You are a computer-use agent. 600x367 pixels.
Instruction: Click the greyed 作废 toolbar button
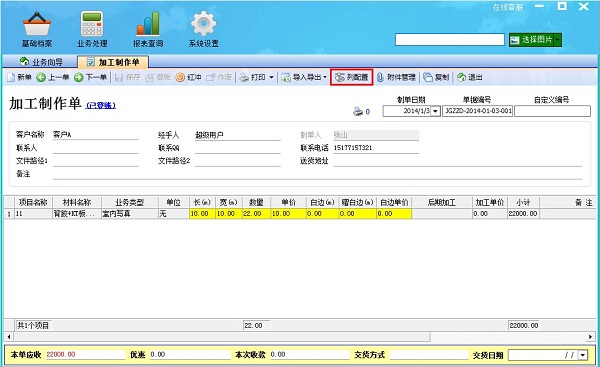click(x=219, y=77)
